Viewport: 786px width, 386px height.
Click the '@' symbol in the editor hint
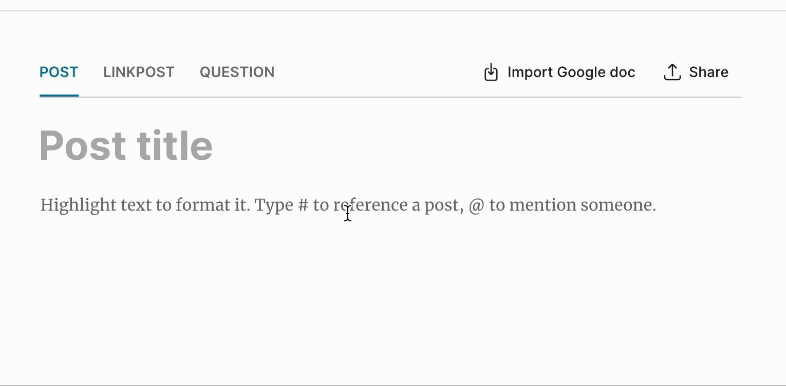point(476,206)
